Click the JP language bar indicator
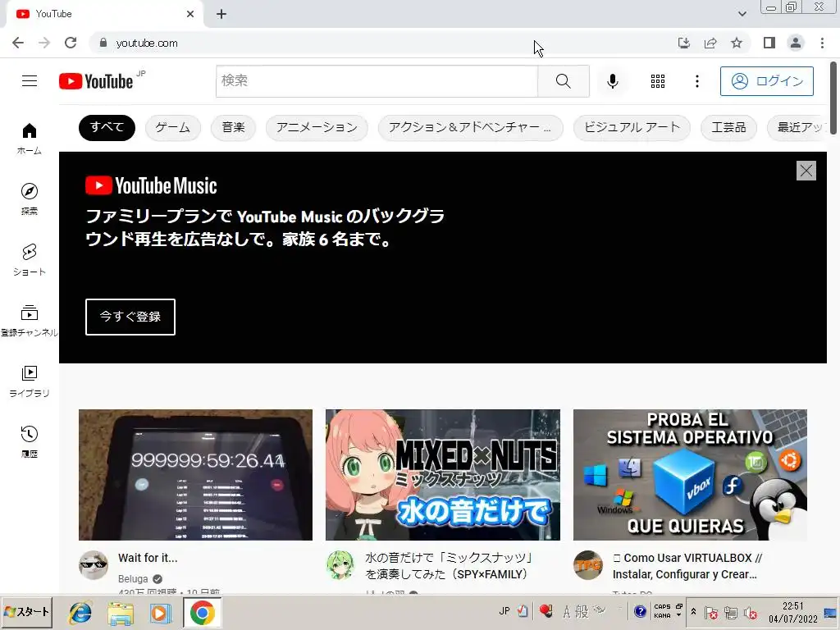840x630 pixels. tap(504, 611)
